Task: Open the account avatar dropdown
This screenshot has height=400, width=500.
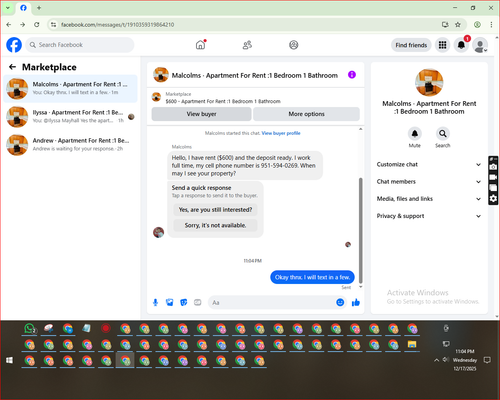Action: [x=480, y=45]
